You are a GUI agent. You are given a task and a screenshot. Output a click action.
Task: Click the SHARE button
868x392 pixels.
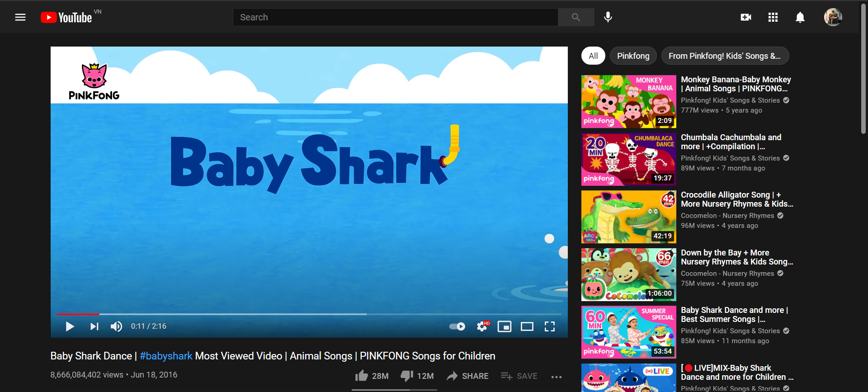coord(468,376)
